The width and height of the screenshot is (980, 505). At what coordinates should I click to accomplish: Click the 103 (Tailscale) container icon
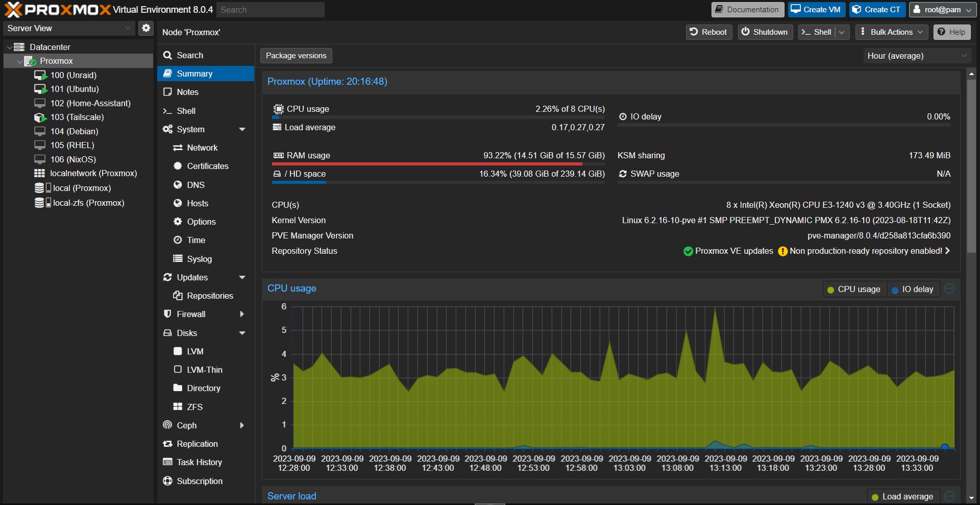[40, 117]
